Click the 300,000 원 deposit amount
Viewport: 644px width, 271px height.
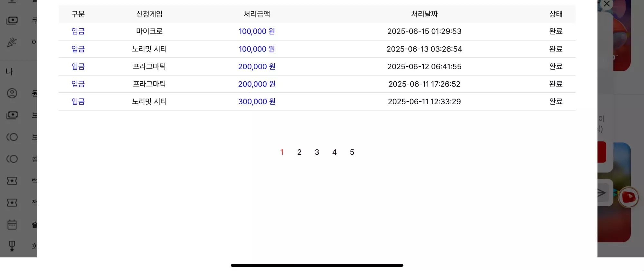click(x=257, y=102)
